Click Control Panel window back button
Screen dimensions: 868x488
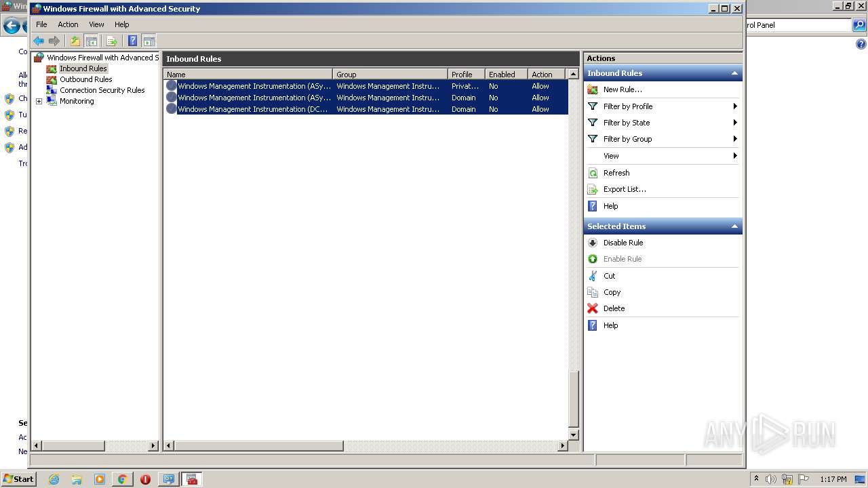(x=11, y=26)
